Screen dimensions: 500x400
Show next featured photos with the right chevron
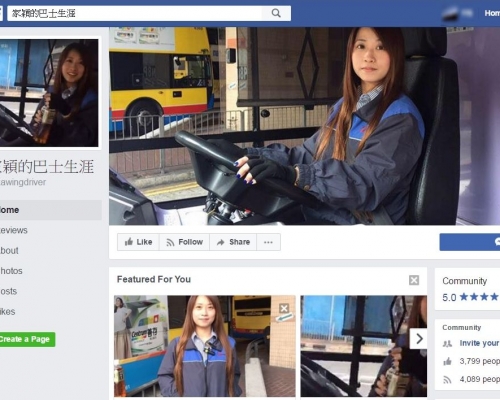click(419, 339)
